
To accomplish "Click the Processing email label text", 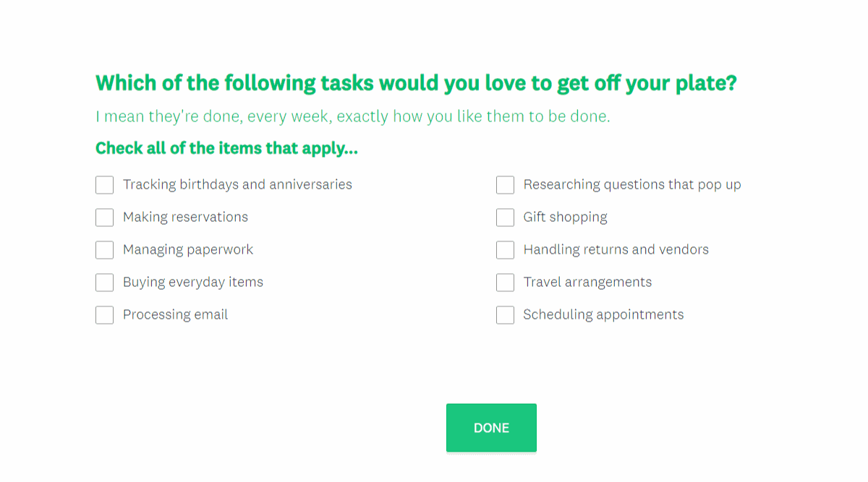I will (175, 314).
